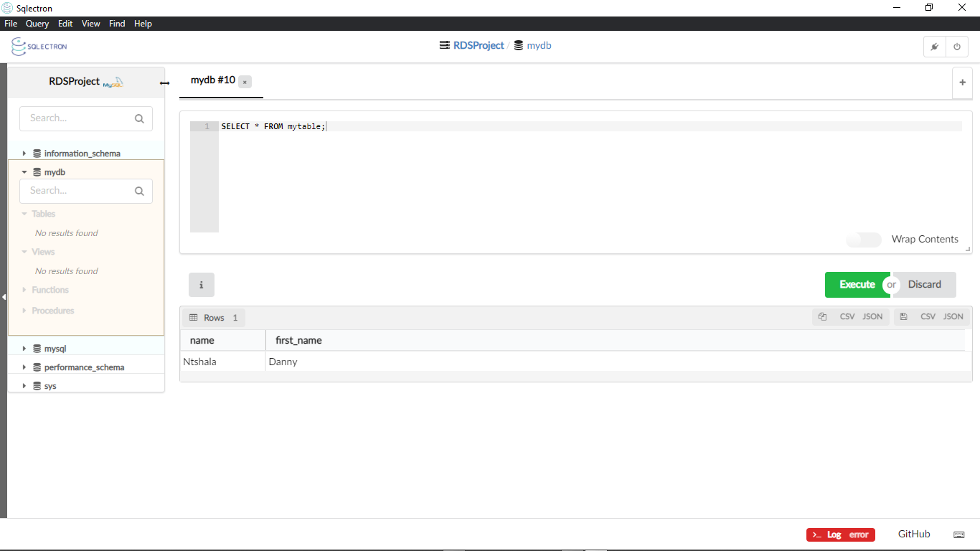Collapse the mydb database node
This screenshot has width=980, height=551.
pyautogui.click(x=24, y=172)
